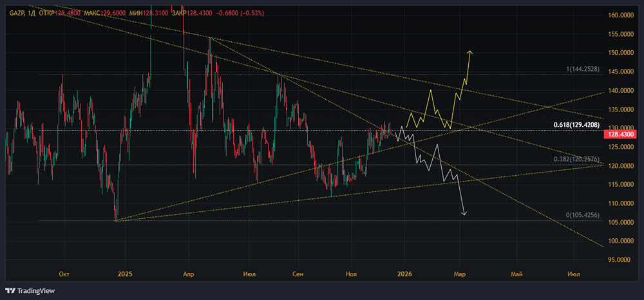Click the 160.0000 price axis label
644x300 pixels.
coord(621,15)
